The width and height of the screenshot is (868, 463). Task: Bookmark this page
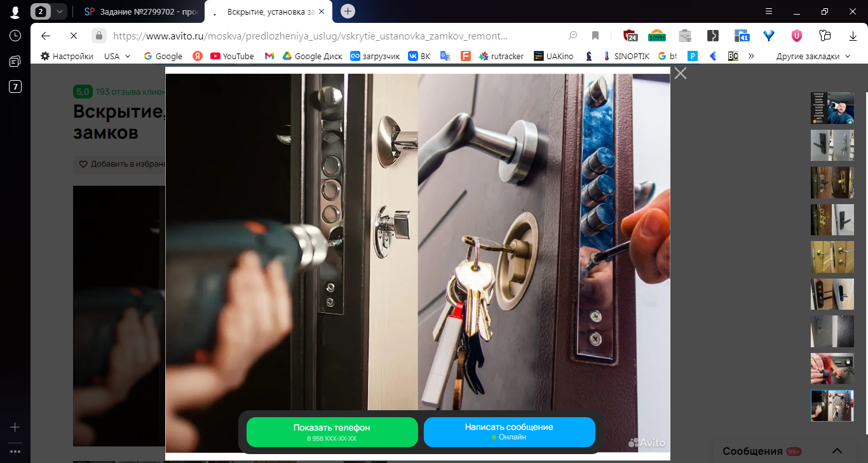click(x=595, y=36)
